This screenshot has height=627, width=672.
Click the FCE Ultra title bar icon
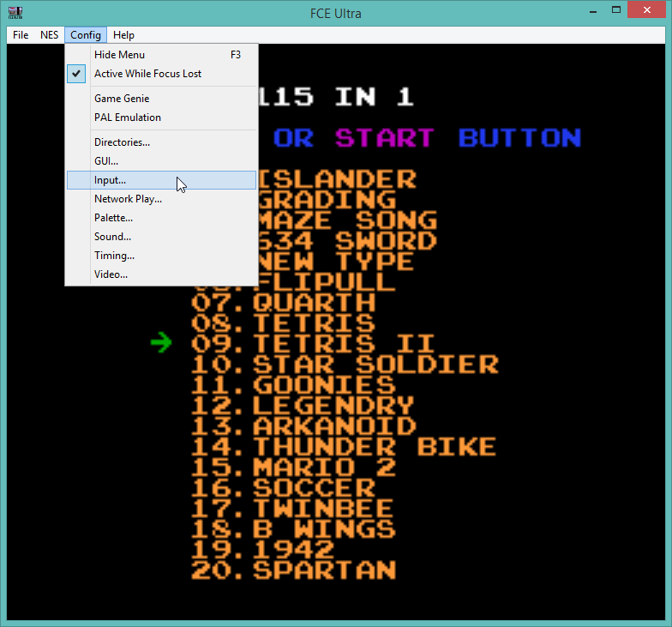click(x=15, y=12)
